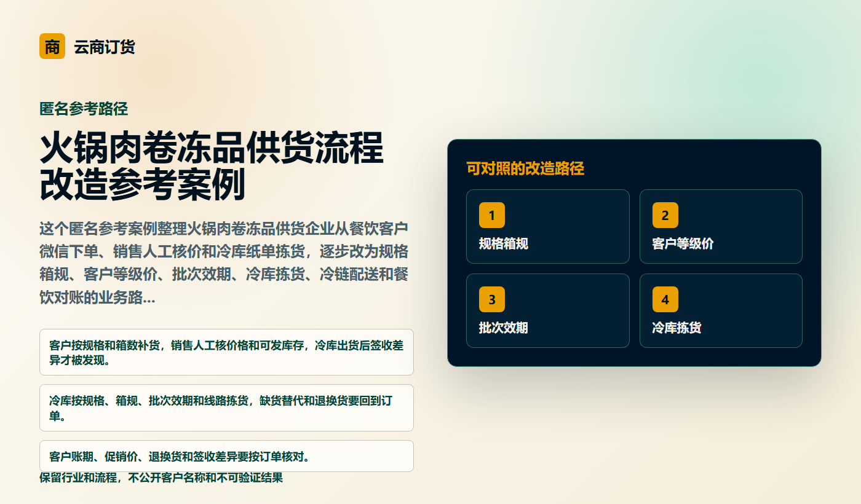This screenshot has width=861, height=504.
Task: Click the box starting 客户按规格和箱数补货
Action: (x=226, y=352)
